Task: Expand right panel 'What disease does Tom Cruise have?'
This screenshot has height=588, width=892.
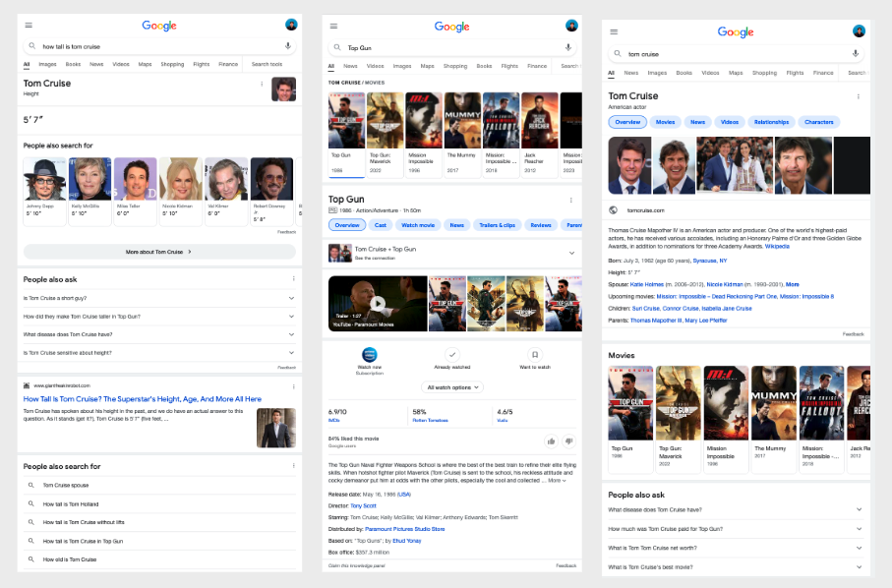Action: pos(735,509)
